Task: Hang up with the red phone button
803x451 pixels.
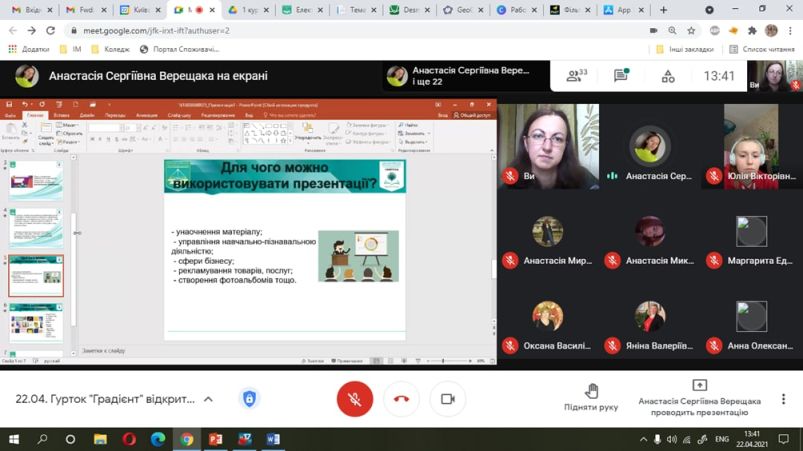Action: 402,399
